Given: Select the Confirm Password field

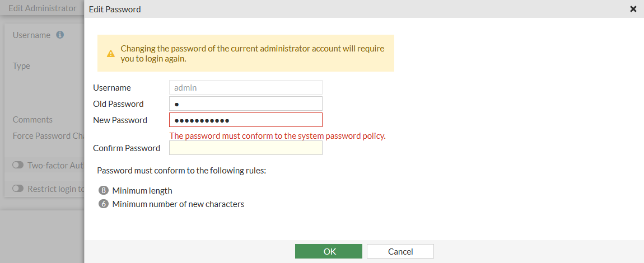Looking at the screenshot, I should pos(245,148).
